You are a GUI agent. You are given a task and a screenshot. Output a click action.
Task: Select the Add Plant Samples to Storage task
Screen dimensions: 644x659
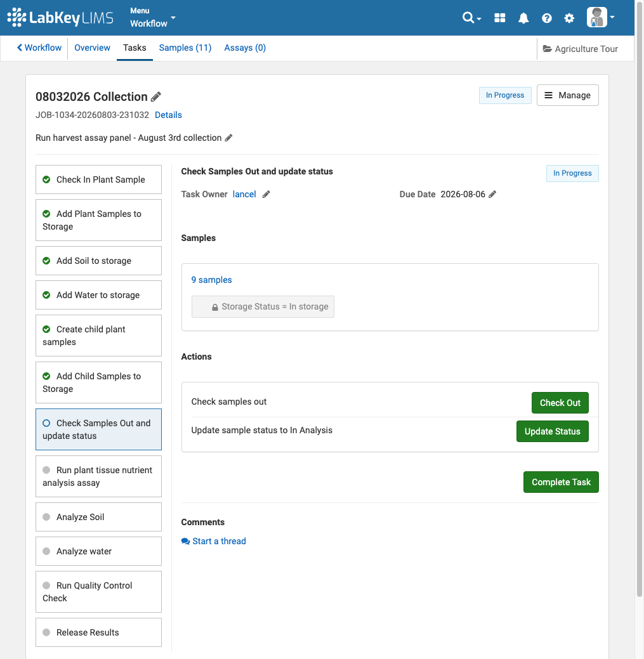click(98, 220)
